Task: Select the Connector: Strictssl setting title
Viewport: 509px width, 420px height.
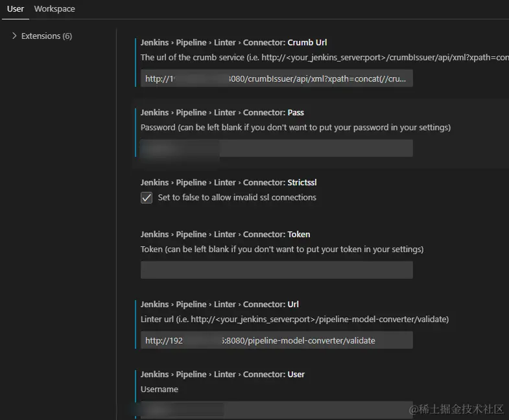Action: tap(228, 183)
